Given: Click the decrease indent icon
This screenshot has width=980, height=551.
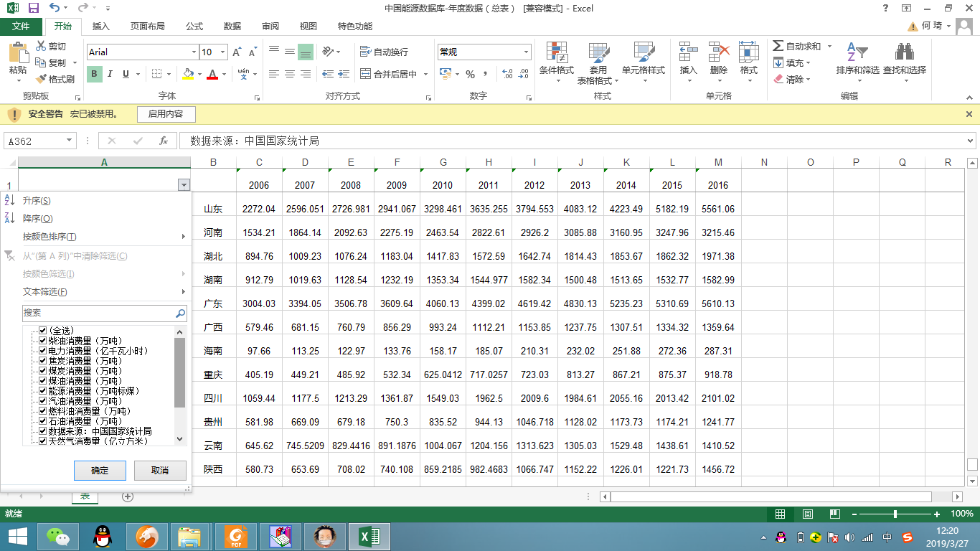Looking at the screenshot, I should 328,74.
